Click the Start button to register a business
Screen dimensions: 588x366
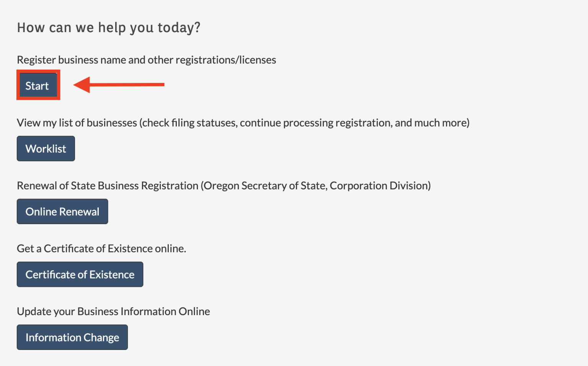(x=38, y=85)
